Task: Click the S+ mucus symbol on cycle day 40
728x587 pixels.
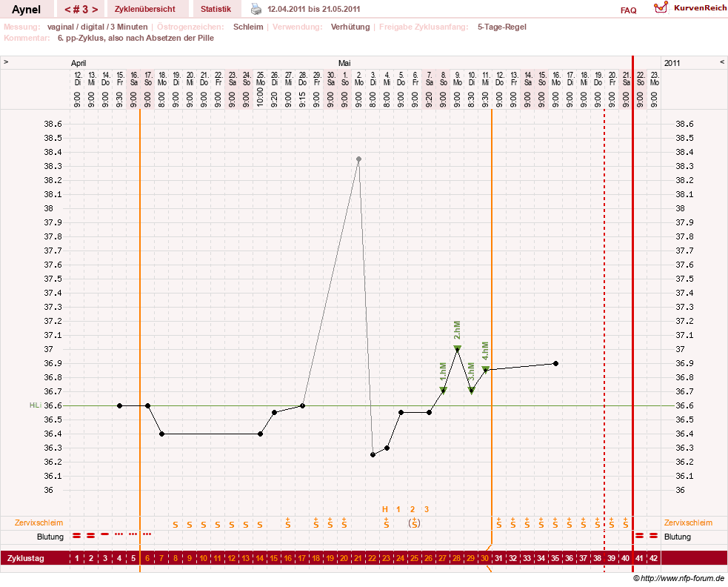Action: [x=625, y=523]
